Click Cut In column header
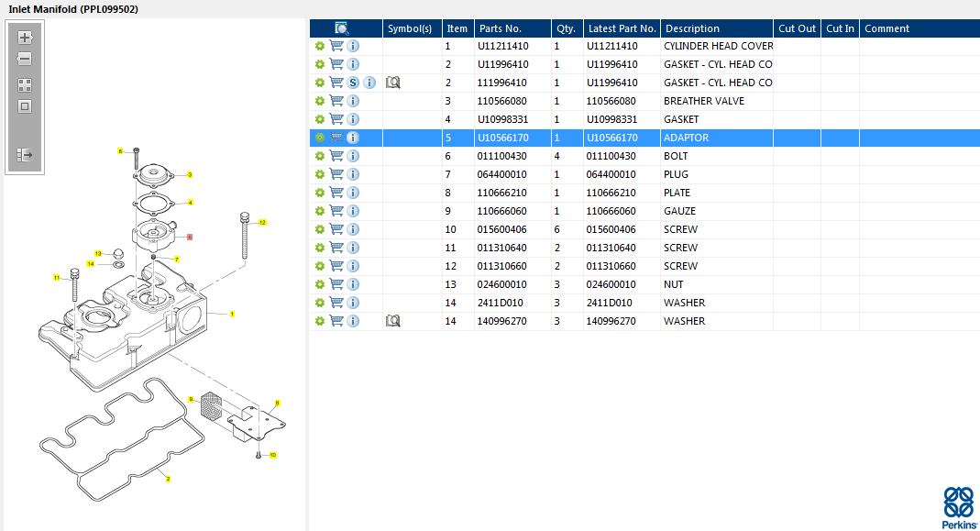This screenshot has height=531, width=980. click(840, 28)
